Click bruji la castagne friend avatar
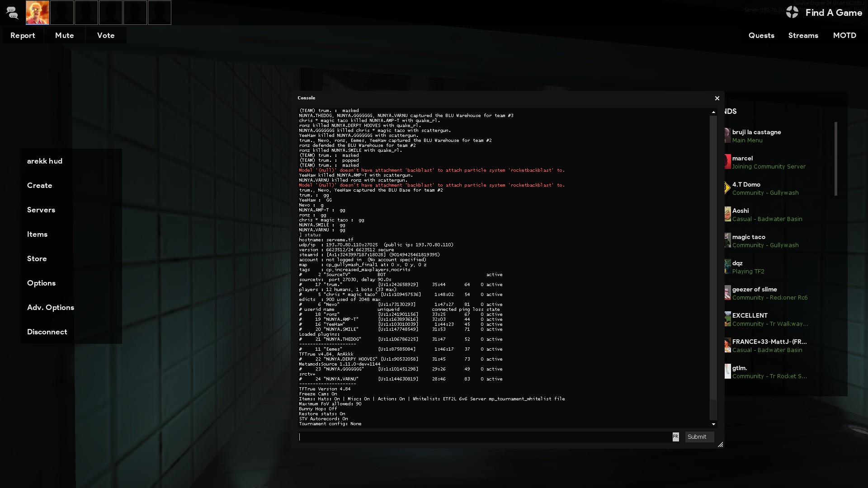Viewport: 868px width, 488px height. (x=727, y=136)
